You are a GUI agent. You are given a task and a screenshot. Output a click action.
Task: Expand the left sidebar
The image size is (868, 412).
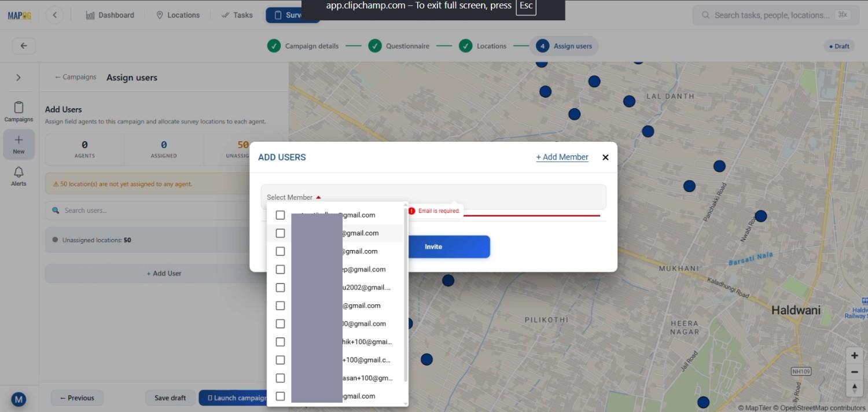[x=19, y=78]
